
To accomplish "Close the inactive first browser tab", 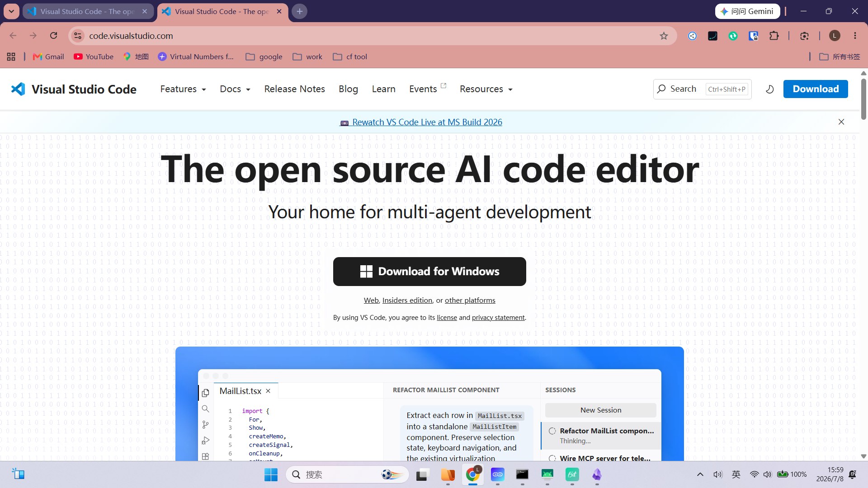I will pos(145,11).
